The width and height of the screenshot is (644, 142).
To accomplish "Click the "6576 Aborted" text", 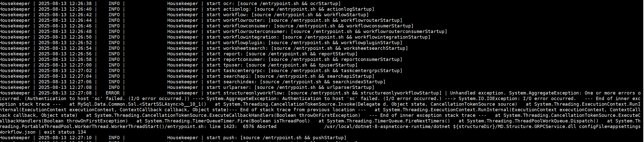I will click(x=259, y=127).
